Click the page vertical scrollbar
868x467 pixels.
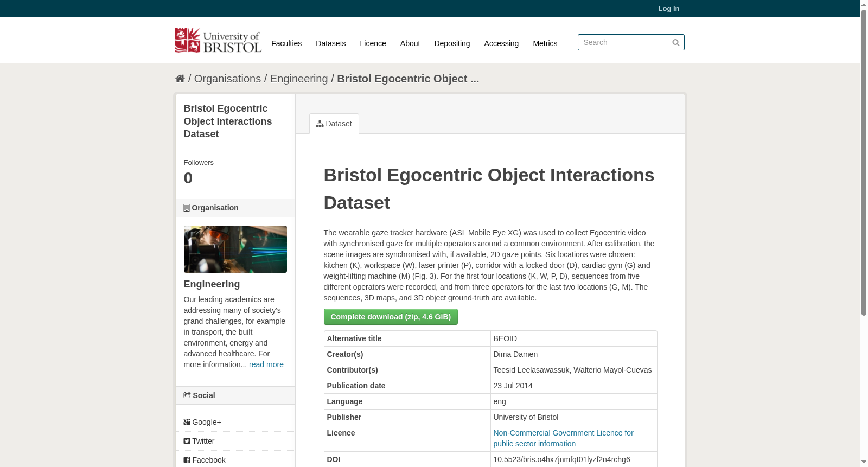[x=864, y=163]
